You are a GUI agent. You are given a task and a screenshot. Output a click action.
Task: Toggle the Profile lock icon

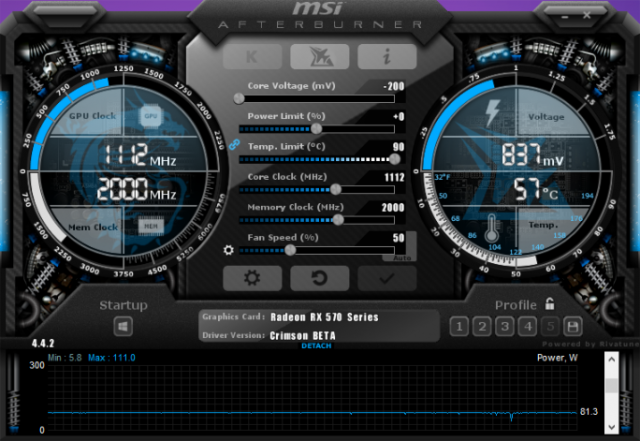point(549,304)
